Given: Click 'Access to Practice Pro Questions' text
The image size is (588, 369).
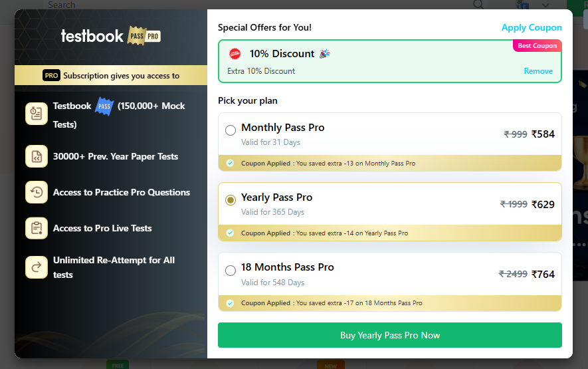Looking at the screenshot, I should [122, 192].
